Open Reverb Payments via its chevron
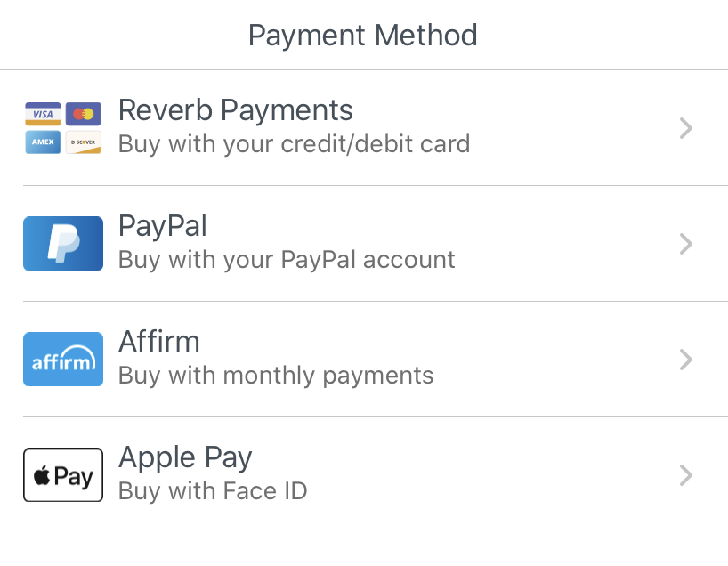Screen dimensions: 728x566 point(685,128)
